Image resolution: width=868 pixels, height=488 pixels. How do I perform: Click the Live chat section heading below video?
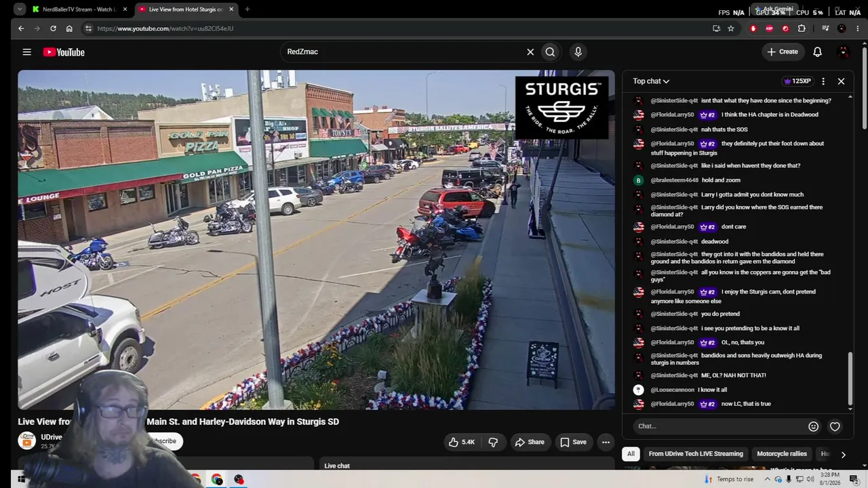pos(337,466)
